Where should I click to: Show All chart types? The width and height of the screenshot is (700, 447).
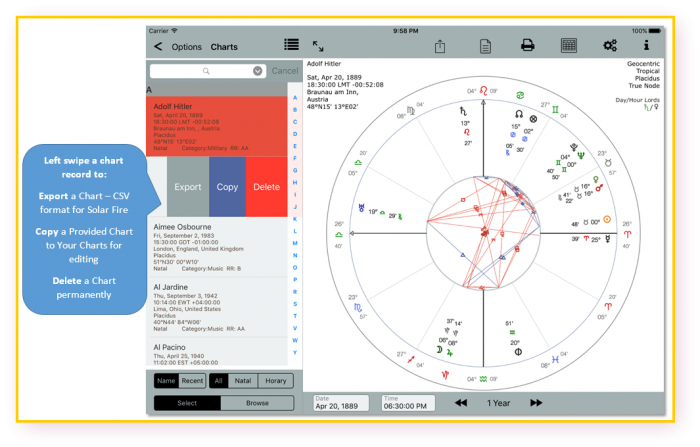click(218, 381)
